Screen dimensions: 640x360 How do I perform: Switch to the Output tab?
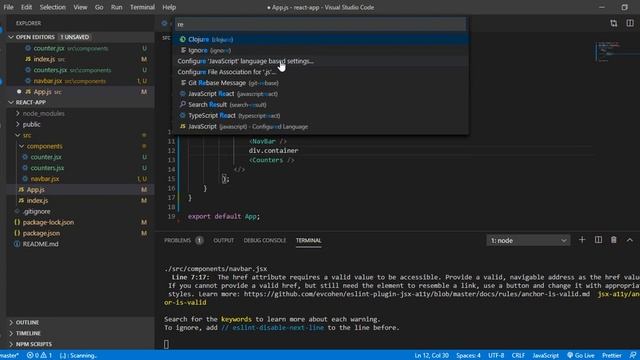click(x=223, y=240)
